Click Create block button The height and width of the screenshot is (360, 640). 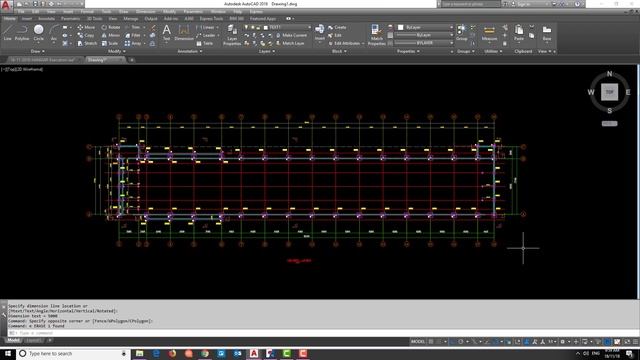pos(337,27)
